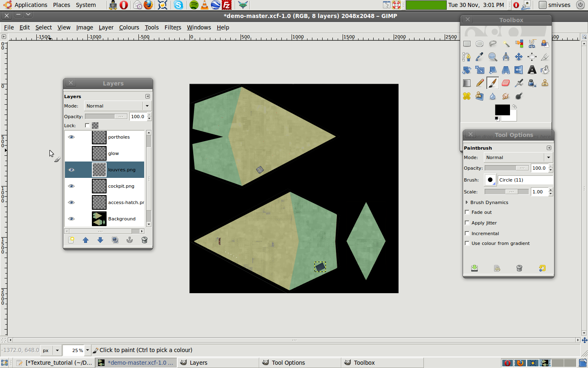Hide the portholes layer
Image resolution: width=588 pixels, height=368 pixels.
71,137
